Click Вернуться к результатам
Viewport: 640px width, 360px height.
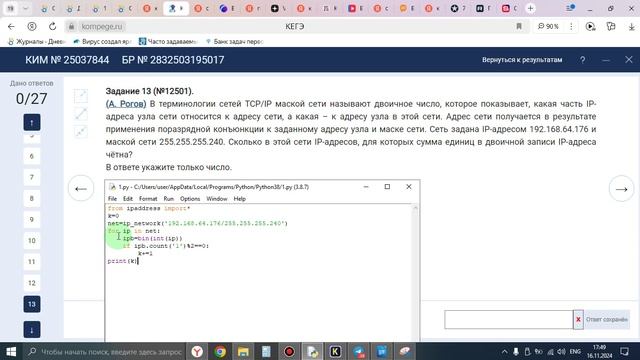coord(522,60)
